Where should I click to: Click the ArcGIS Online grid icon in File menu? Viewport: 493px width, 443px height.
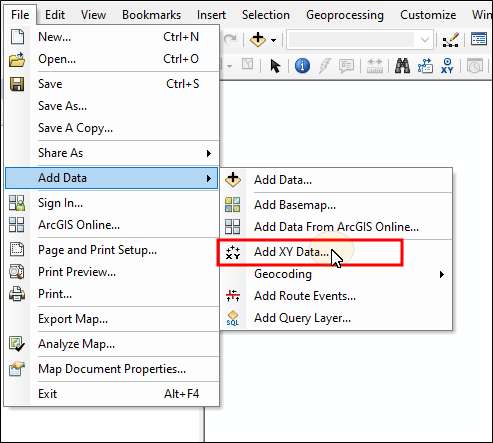click(17, 225)
